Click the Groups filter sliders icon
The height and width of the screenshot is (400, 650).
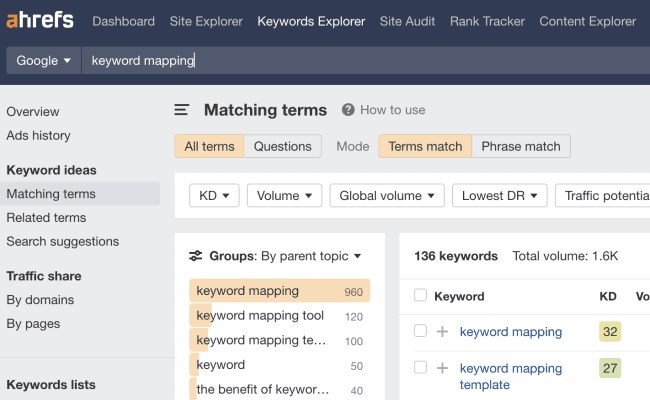coord(196,256)
